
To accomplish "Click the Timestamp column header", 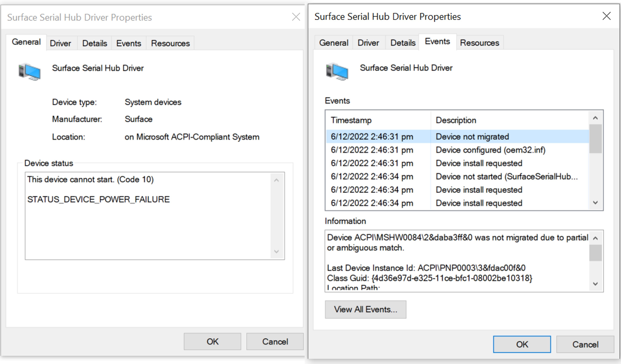I will (378, 120).
